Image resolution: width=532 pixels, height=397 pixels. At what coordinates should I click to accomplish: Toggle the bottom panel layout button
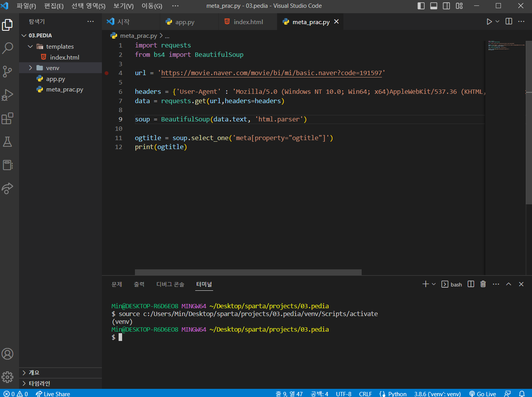(x=434, y=6)
